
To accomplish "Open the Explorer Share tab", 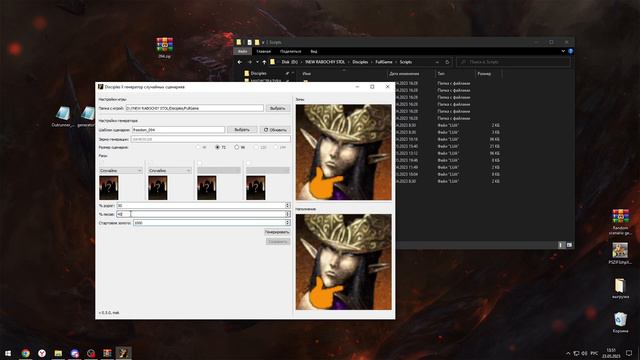I will 291,51.
